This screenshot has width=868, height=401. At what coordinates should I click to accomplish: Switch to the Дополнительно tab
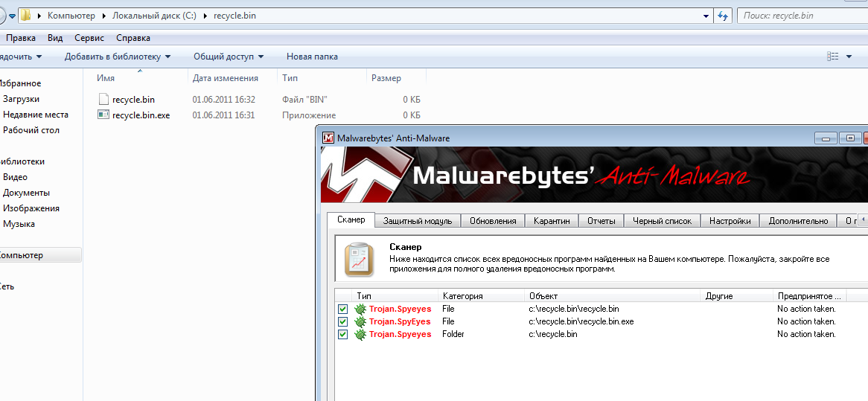point(798,221)
